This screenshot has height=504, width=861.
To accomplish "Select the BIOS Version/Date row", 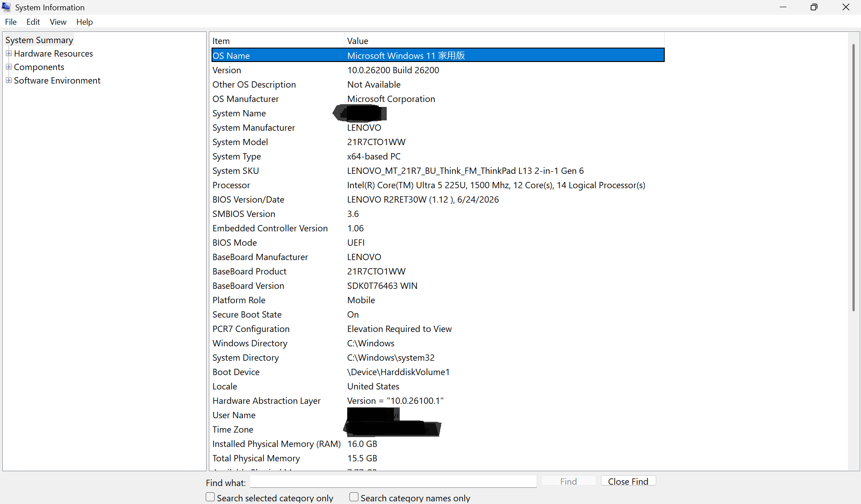I will pos(438,199).
